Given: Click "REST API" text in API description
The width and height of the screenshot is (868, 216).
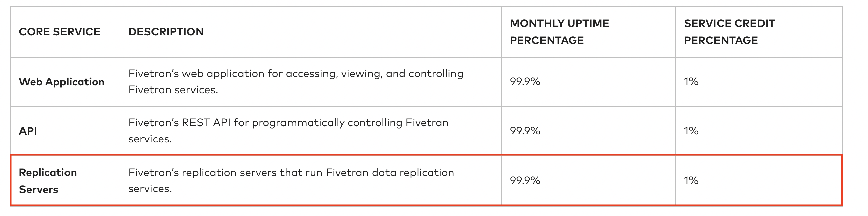Looking at the screenshot, I should 206,122.
